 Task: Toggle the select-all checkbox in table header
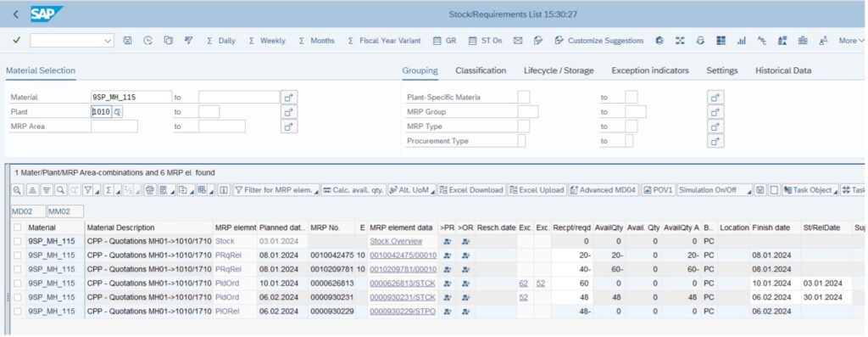point(18,227)
